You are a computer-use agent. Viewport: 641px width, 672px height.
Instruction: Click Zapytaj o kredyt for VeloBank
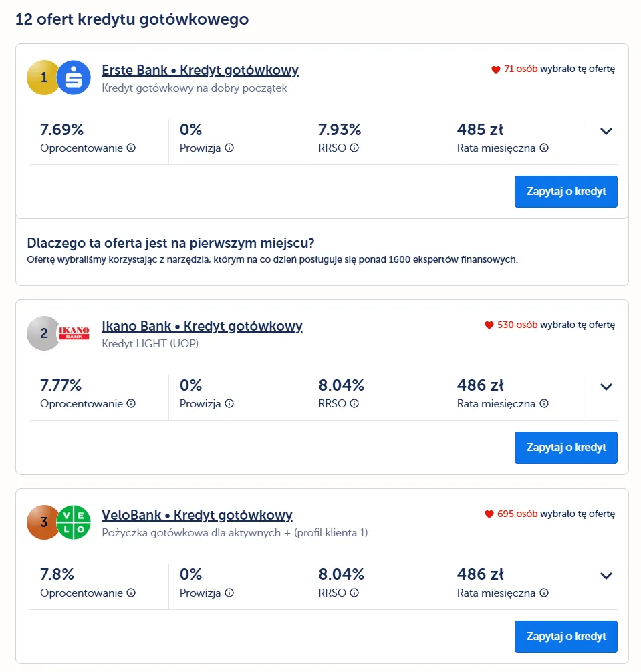click(566, 637)
